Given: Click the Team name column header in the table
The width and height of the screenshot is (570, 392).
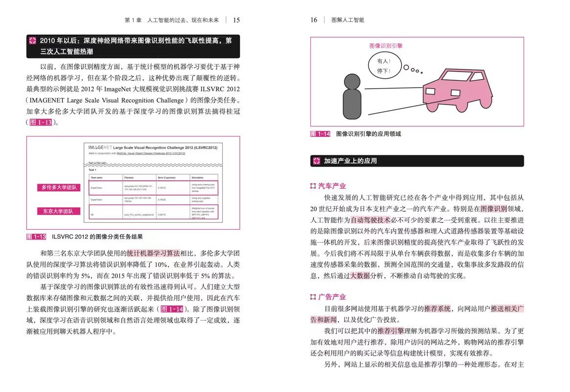Looking at the screenshot, I should tap(96, 177).
